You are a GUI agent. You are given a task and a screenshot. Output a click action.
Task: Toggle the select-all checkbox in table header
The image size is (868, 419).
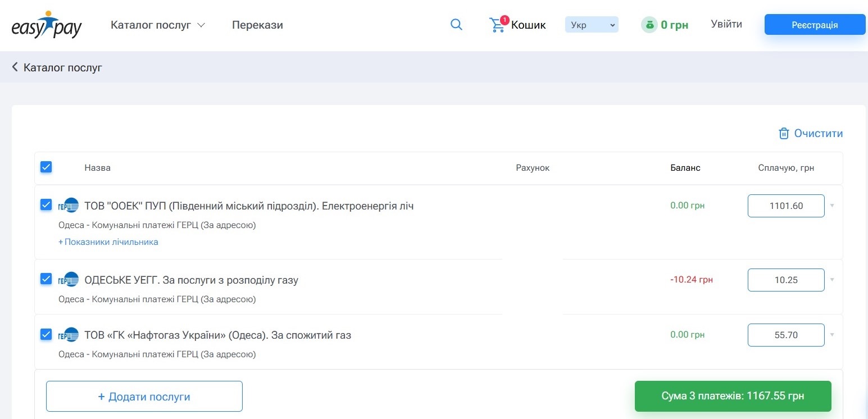coord(46,167)
